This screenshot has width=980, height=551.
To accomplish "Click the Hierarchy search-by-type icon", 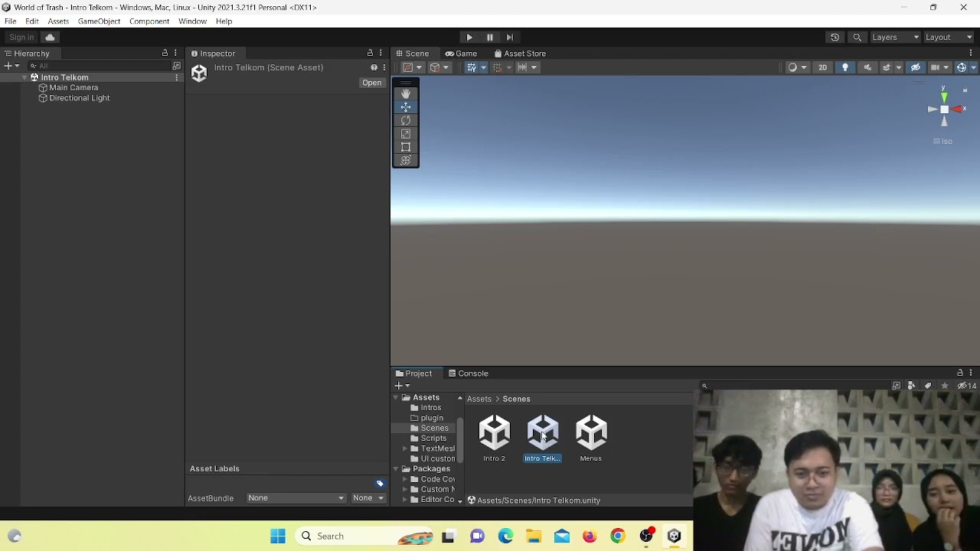I will coord(176,66).
